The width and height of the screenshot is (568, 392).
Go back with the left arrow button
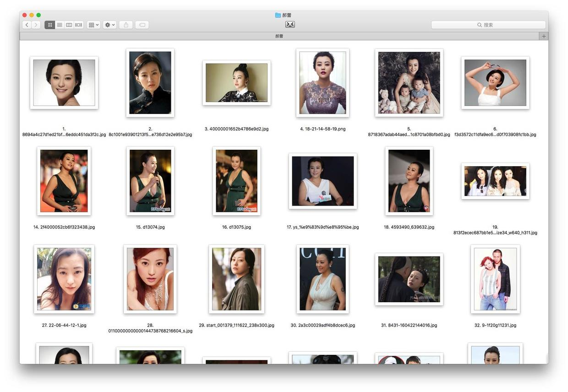click(27, 25)
